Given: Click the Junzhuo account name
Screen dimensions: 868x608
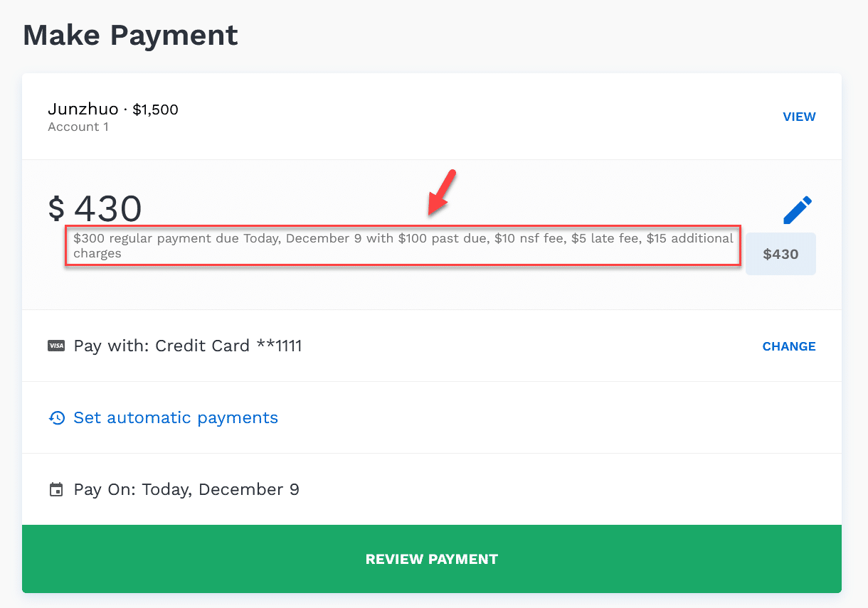Looking at the screenshot, I should coord(82,110).
